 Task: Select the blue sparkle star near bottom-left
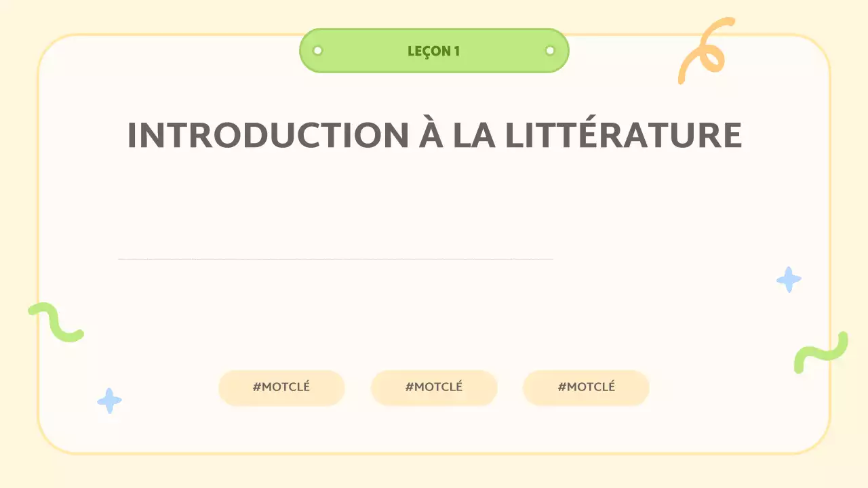[x=109, y=401]
